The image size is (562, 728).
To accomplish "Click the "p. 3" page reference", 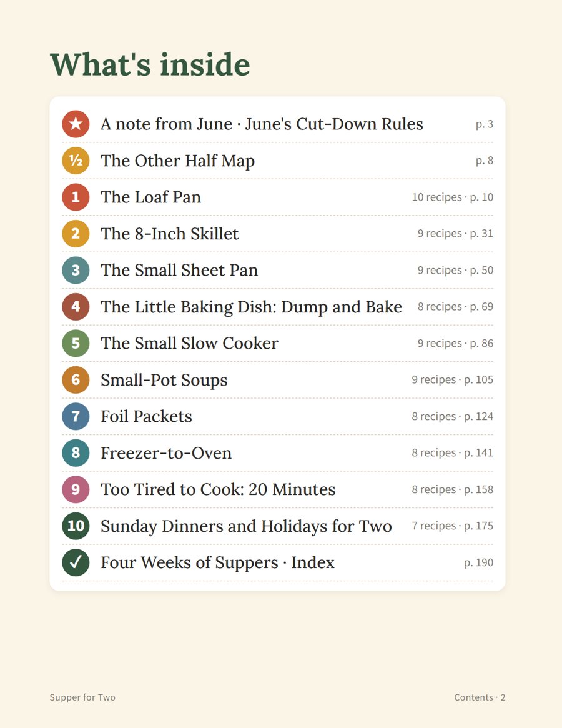I will click(485, 124).
